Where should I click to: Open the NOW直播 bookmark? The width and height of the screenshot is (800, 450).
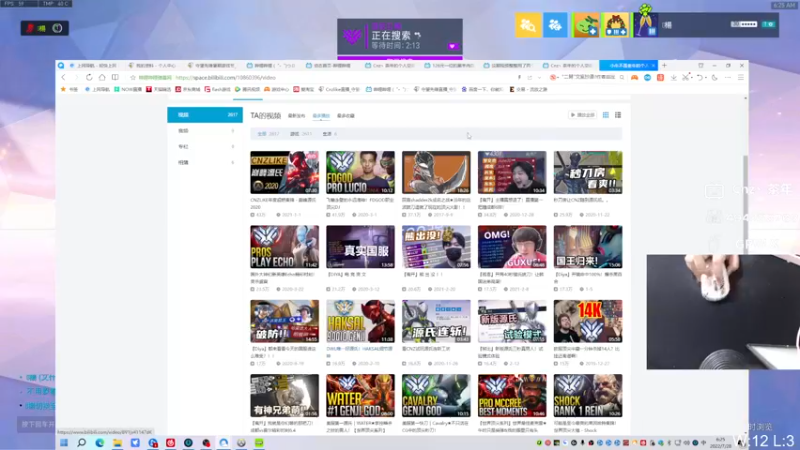click(128, 89)
